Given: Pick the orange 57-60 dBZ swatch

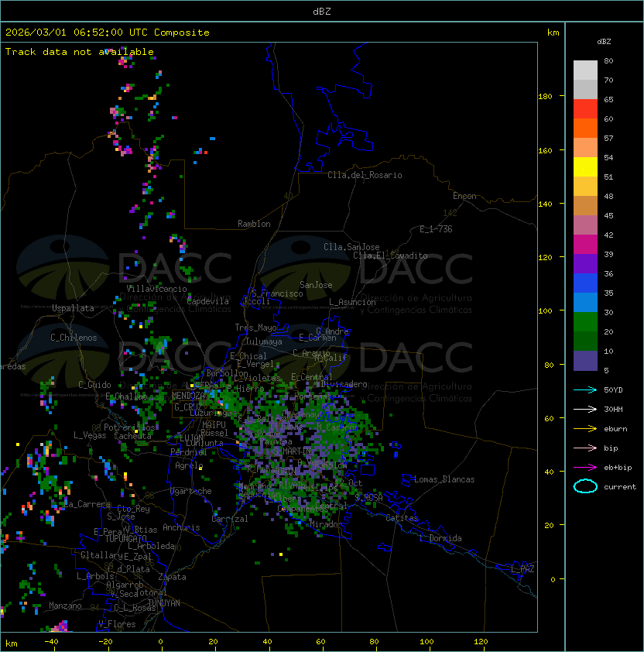Looking at the screenshot, I should (585, 128).
